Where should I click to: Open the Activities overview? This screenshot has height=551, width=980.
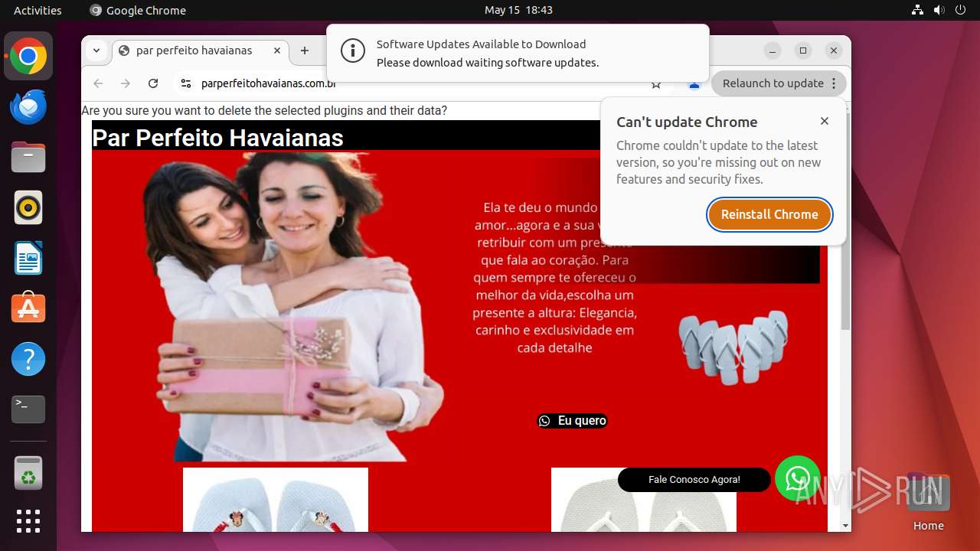(38, 10)
